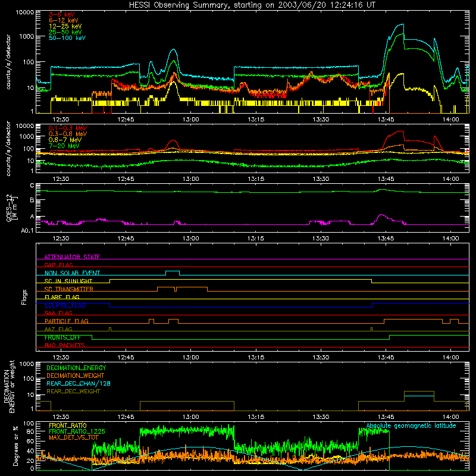This screenshot has width=476, height=476.
Task: Select the 3-6 keV legend label
Action: click(x=62, y=14)
